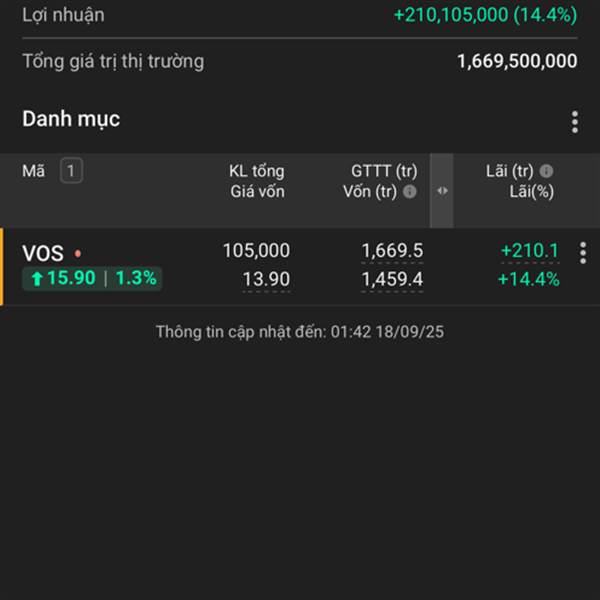Sort by the Mã column header
This screenshot has width=600, height=600.
pyautogui.click(x=34, y=171)
